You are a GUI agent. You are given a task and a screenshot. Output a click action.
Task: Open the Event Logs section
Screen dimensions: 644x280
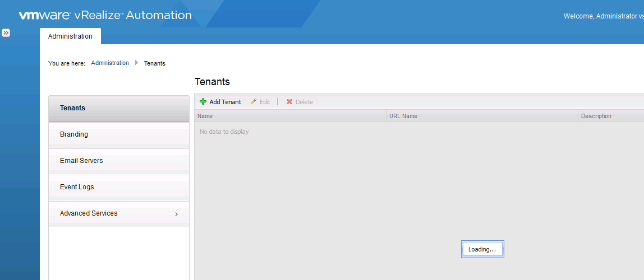pyautogui.click(x=77, y=187)
